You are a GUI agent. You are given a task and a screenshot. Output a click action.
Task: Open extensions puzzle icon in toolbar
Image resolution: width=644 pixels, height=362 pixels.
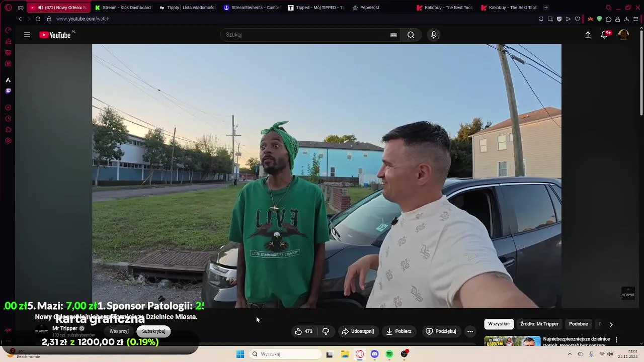[608, 19]
